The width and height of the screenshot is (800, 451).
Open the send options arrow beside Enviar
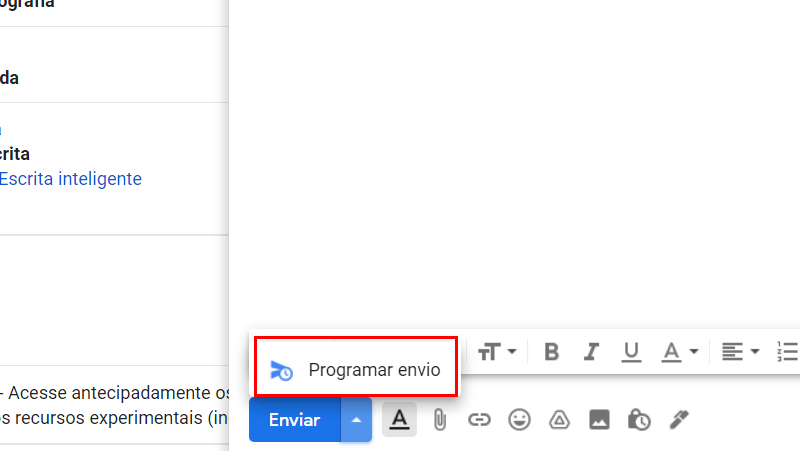(x=356, y=420)
